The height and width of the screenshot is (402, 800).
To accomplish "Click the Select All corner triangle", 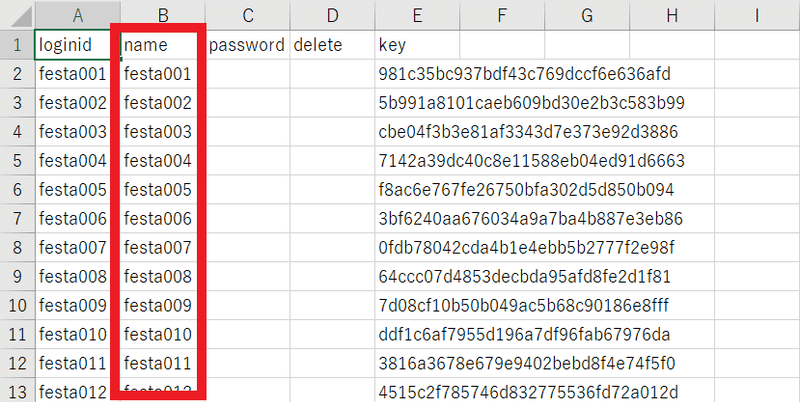I will click(16, 16).
